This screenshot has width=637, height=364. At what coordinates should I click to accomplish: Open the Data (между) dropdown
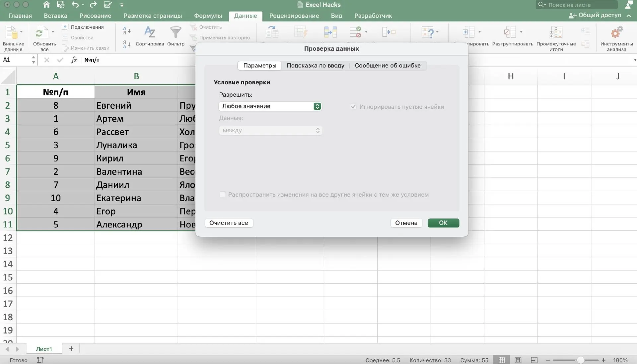[x=270, y=130]
